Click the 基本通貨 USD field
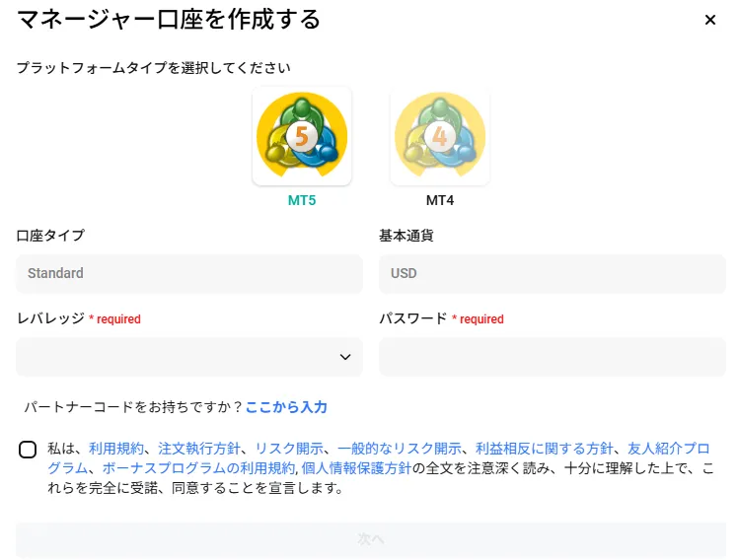The height and width of the screenshot is (560, 739). 553,274
